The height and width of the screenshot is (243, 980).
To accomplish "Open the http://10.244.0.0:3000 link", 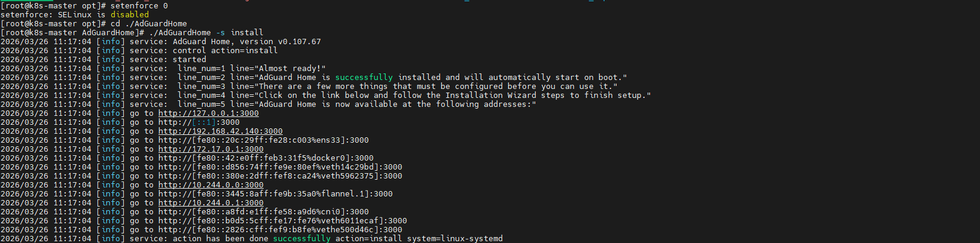I will pyautogui.click(x=210, y=185).
